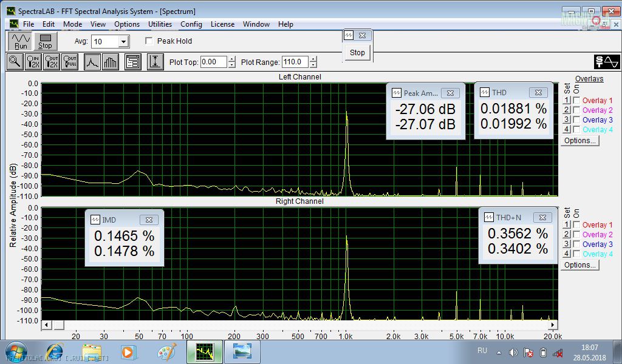
Task: Click Options button under Left Channel overlays
Action: pos(580,141)
